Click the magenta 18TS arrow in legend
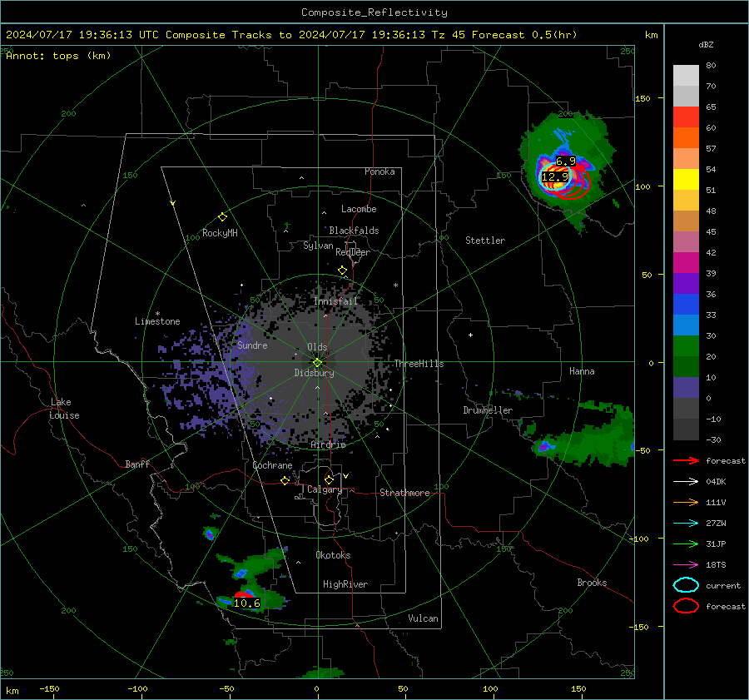 (x=686, y=565)
